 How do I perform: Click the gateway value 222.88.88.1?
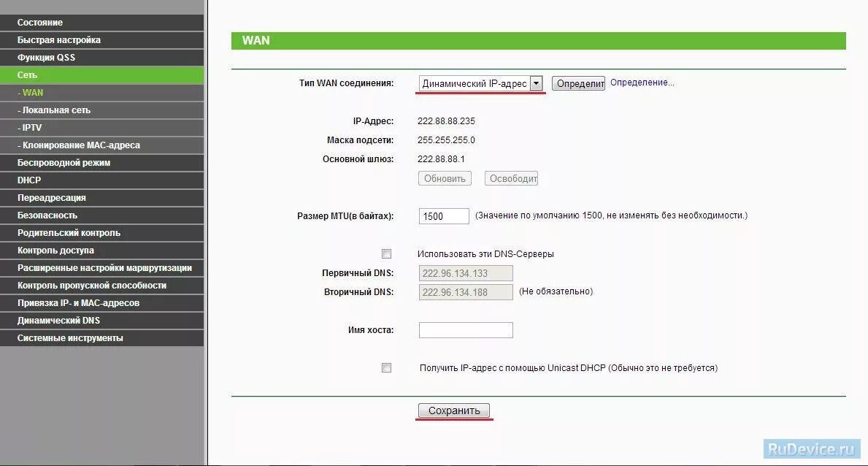point(441,159)
